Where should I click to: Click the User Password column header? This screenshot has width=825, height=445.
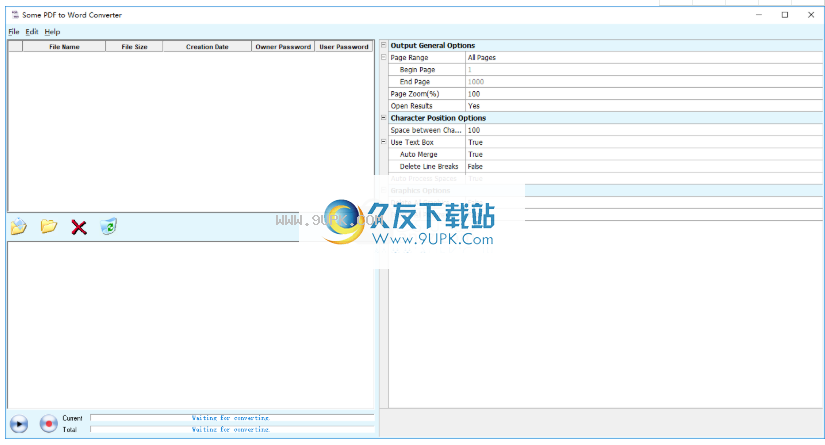344,46
